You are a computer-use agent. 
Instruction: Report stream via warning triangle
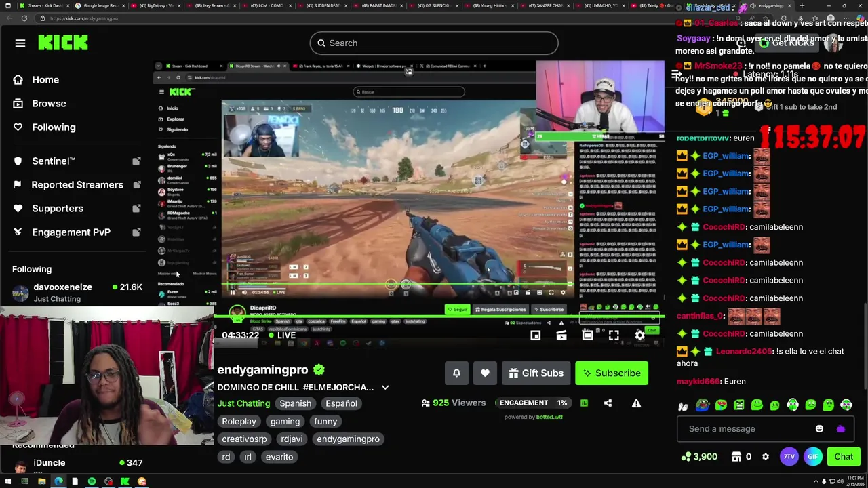coord(636,403)
